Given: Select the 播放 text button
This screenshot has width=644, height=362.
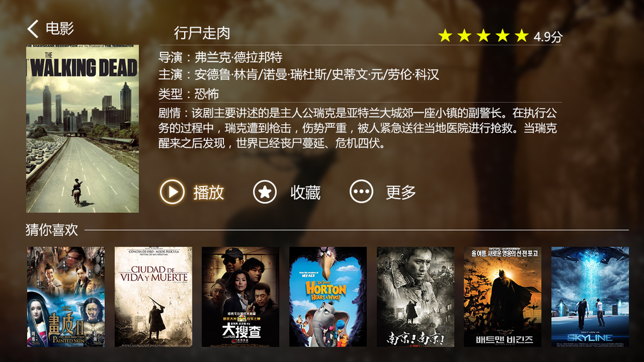Looking at the screenshot, I should tap(209, 192).
